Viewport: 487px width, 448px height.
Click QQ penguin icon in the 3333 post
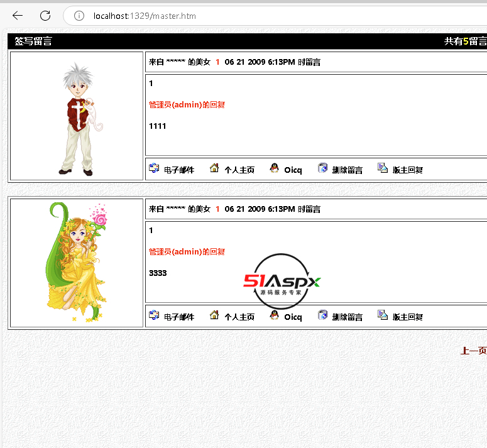[274, 315]
